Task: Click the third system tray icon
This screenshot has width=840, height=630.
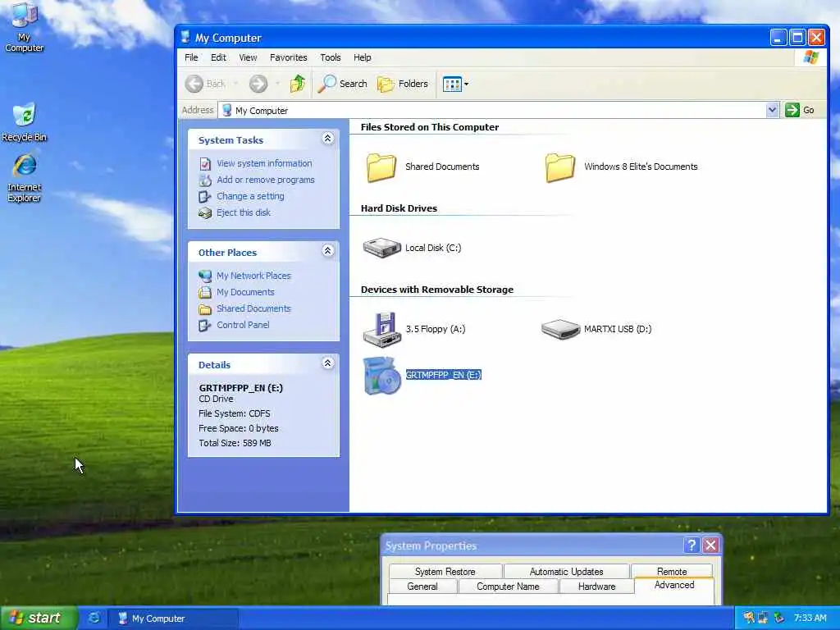Action: tap(779, 618)
